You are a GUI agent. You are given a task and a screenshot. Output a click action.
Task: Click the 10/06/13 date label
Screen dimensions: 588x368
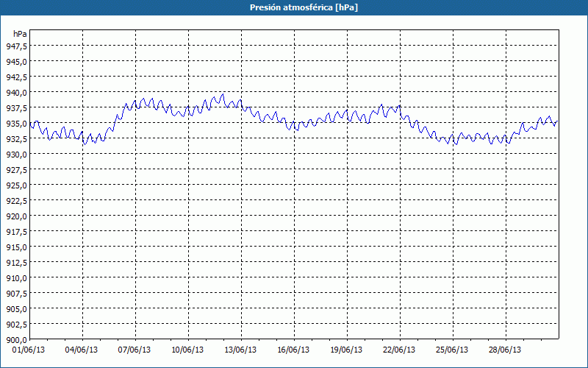(187, 350)
